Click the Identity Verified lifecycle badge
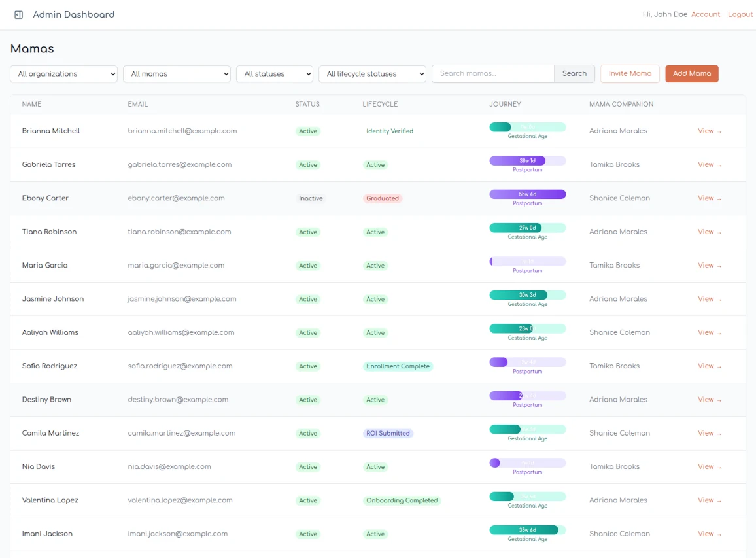The width and height of the screenshot is (756, 558). coord(390,131)
